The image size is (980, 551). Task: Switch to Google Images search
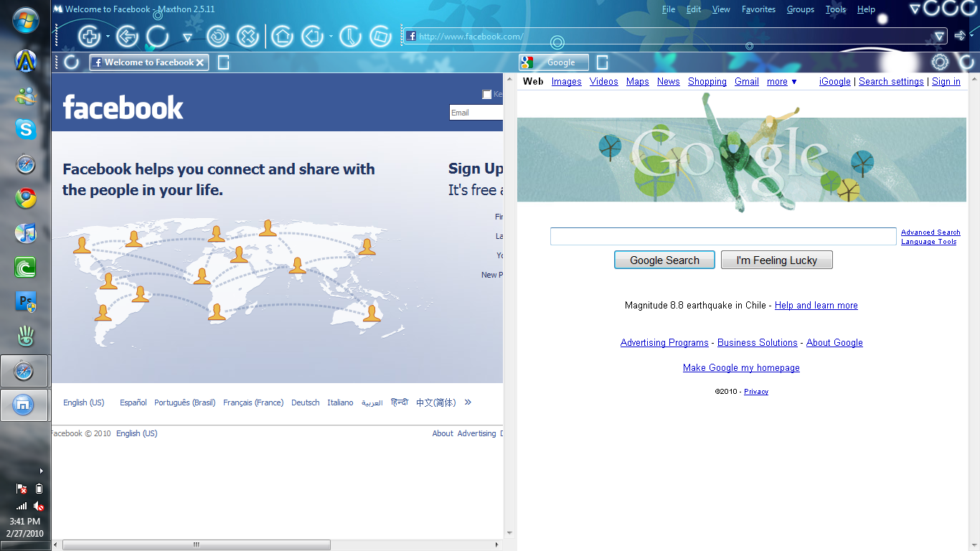point(566,81)
